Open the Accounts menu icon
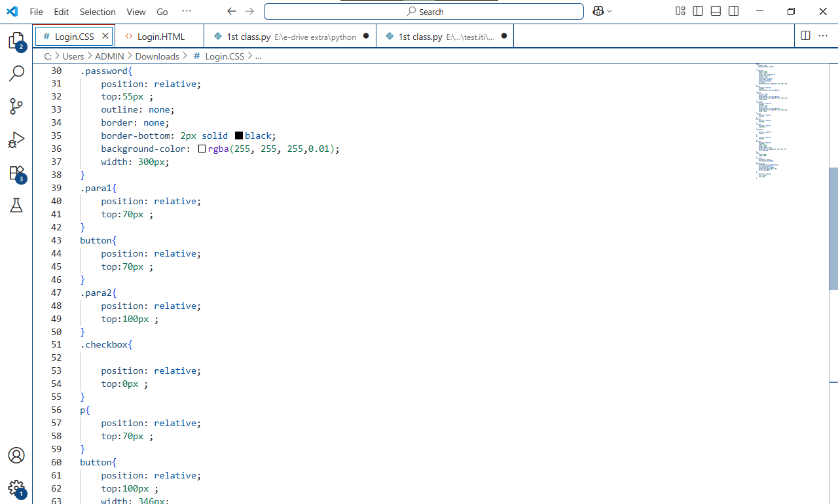This screenshot has width=838, height=504. 16,456
